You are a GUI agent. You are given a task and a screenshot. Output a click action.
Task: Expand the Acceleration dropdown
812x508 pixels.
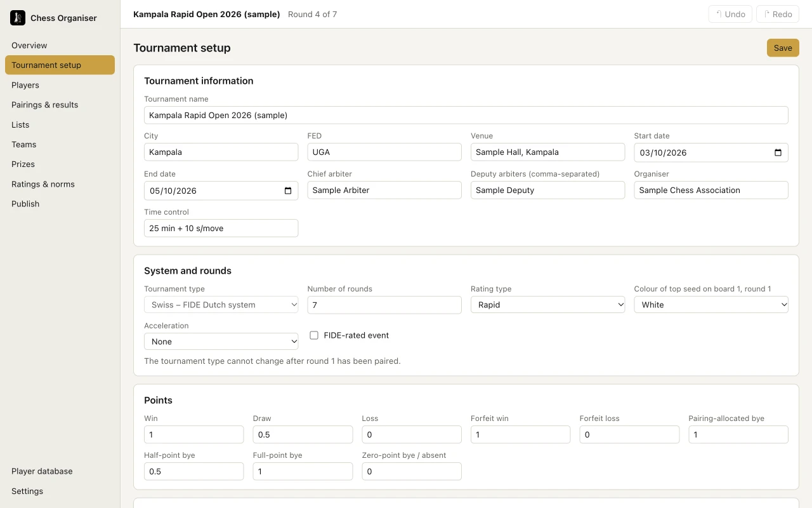click(x=221, y=342)
